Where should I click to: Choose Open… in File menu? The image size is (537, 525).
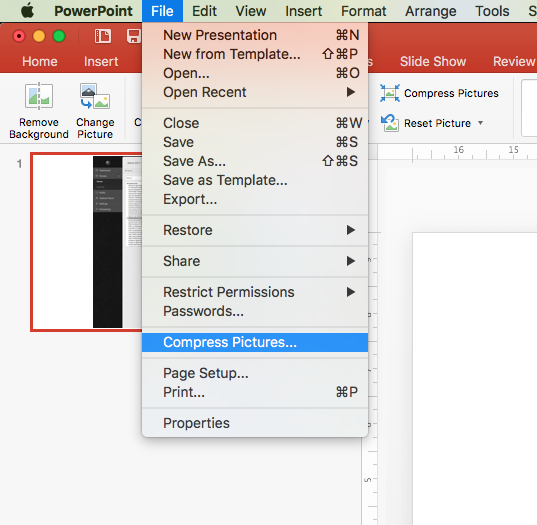255,73
